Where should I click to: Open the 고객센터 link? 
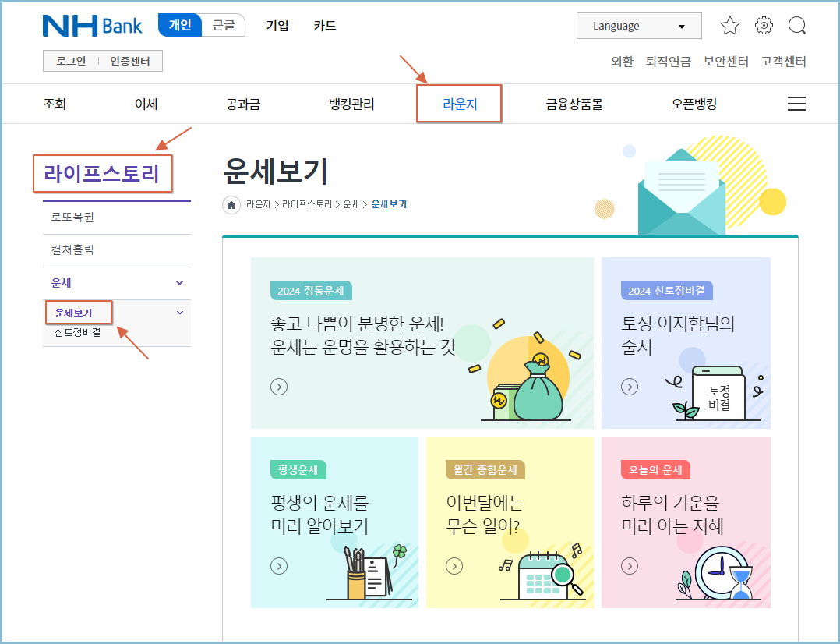pos(782,62)
